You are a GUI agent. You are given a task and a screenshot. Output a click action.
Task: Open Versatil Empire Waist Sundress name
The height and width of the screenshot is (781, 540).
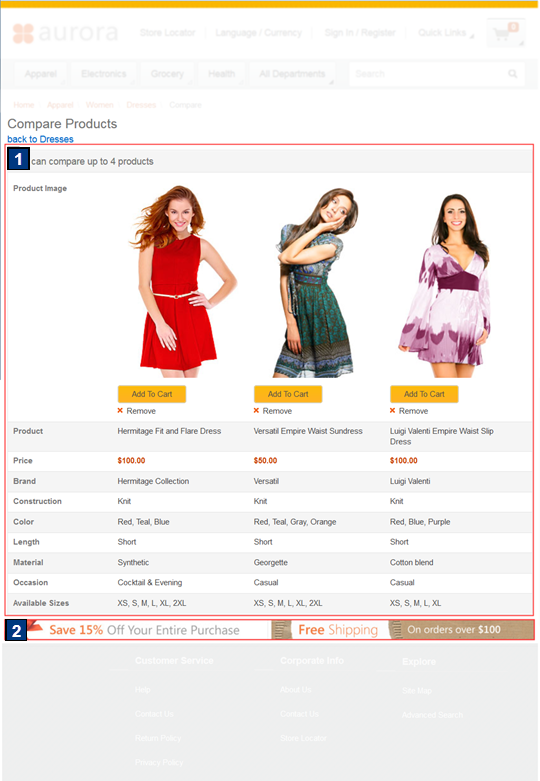[x=308, y=431]
